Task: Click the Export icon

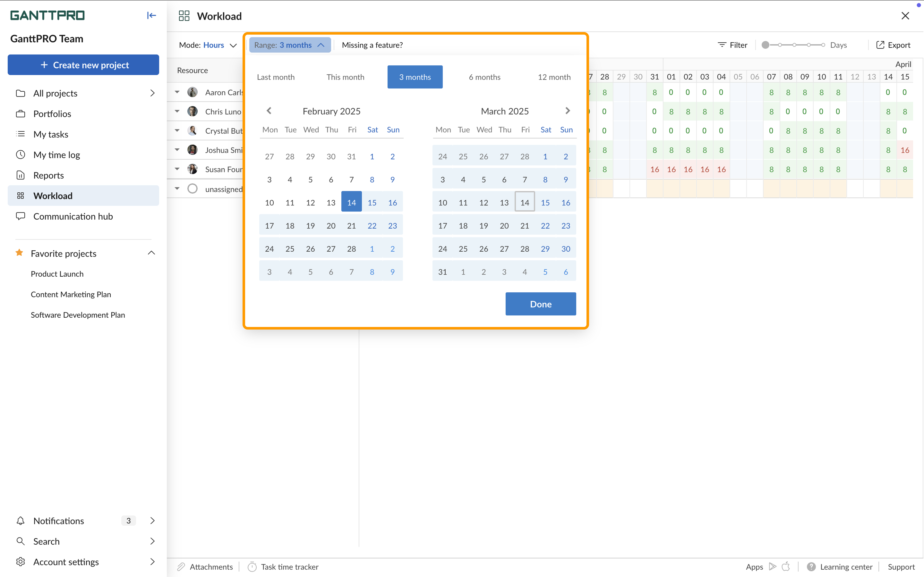Action: point(880,45)
